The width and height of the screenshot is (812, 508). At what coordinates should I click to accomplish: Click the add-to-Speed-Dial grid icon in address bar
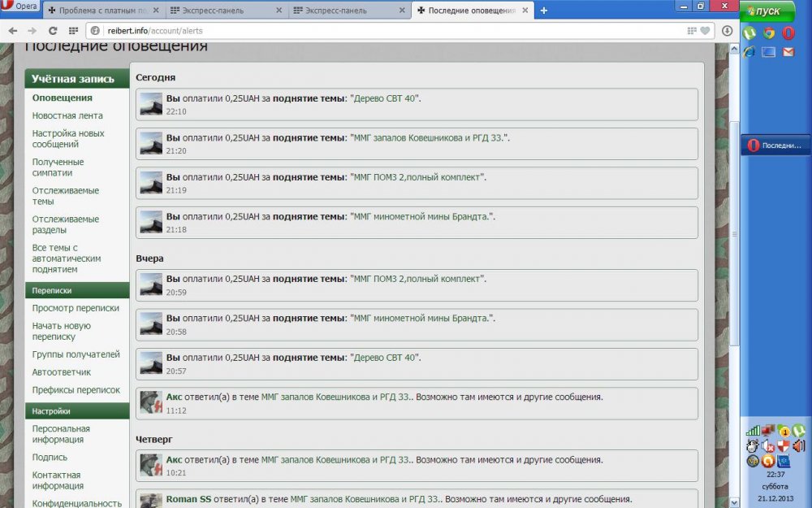(692, 31)
